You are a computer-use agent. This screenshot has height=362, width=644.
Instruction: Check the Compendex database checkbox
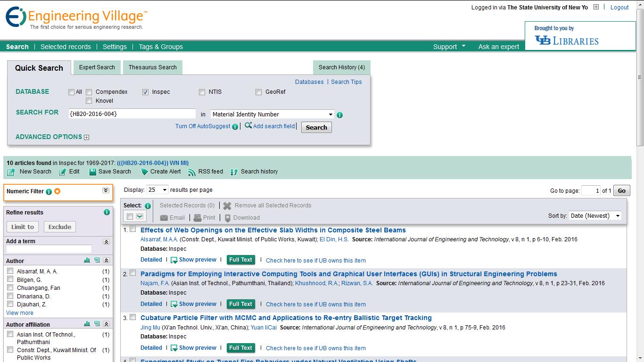[x=89, y=92]
